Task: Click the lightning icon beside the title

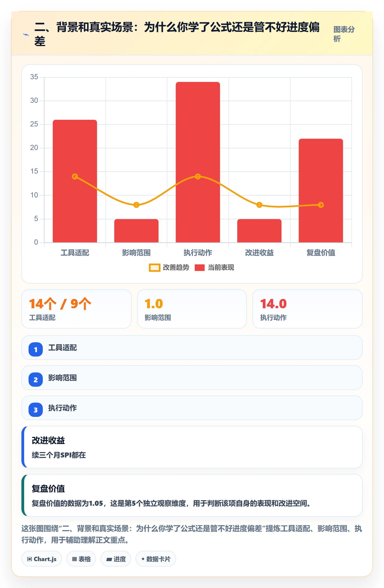Action: (x=26, y=35)
